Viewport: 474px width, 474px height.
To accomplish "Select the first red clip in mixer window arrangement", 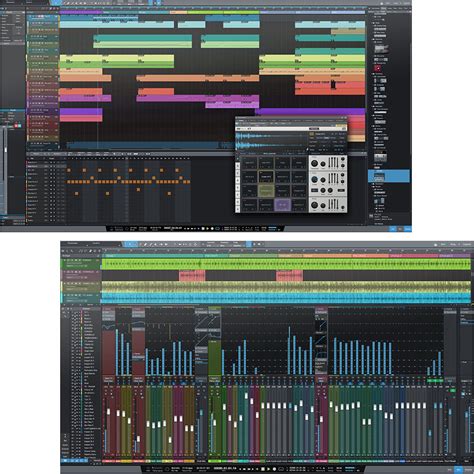I will click(192, 276).
